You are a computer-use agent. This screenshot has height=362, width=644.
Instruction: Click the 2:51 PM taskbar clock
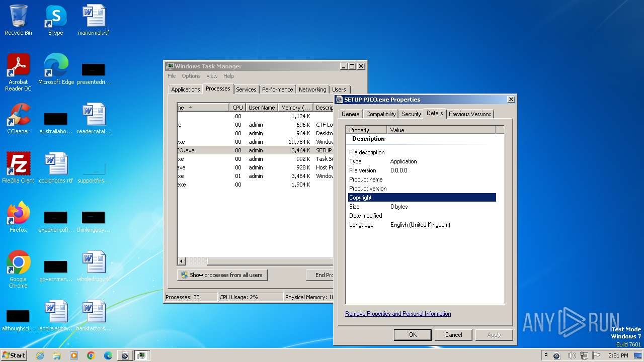point(618,355)
